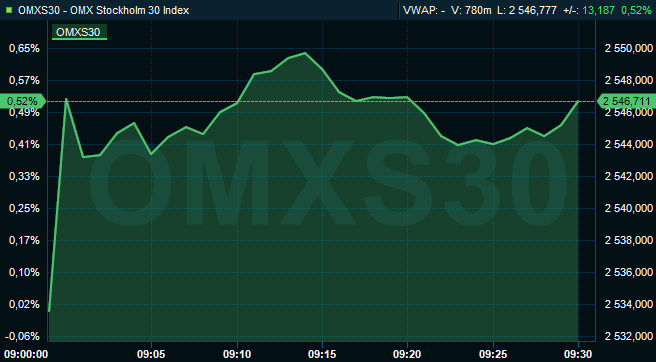Click the chart line peak near 09:14
The width and height of the screenshot is (656, 362).
coord(305,53)
